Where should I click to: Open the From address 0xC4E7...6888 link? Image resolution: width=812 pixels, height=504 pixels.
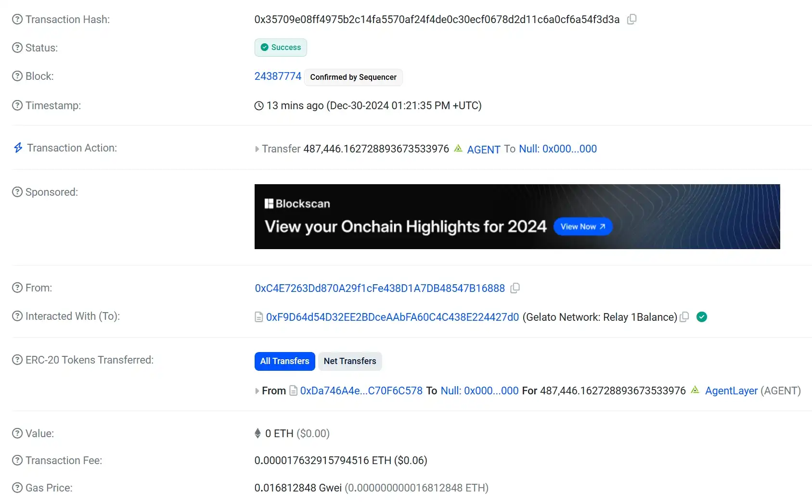tap(380, 288)
